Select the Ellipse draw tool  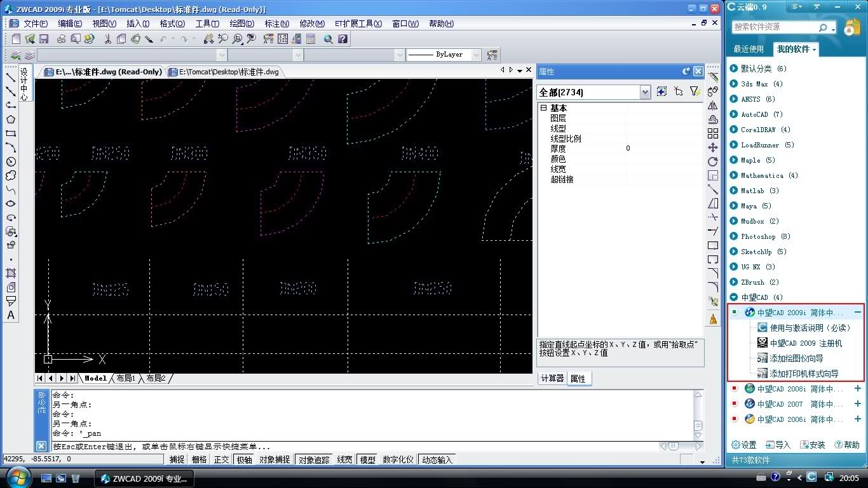pyautogui.click(x=11, y=203)
